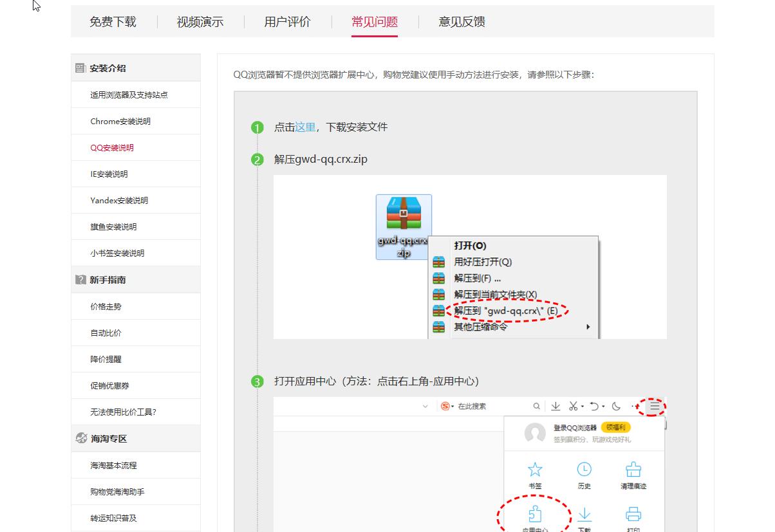775x532 pixels.
Task: Click the QQ浏览器 introduction sentence
Action: pyautogui.click(x=414, y=74)
